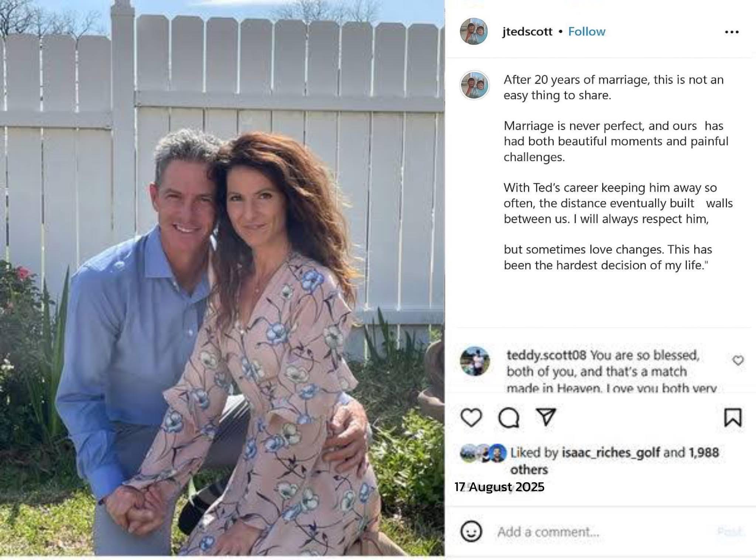Open the avatar beside the caption
Screen dimensions: 756x560
474,85
